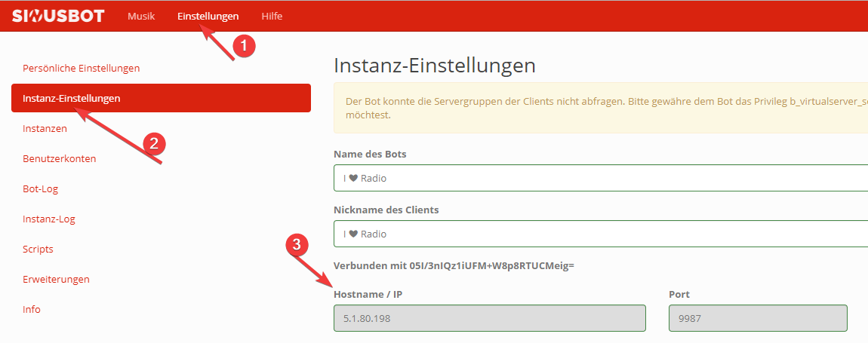Open the Info page

coord(32,309)
